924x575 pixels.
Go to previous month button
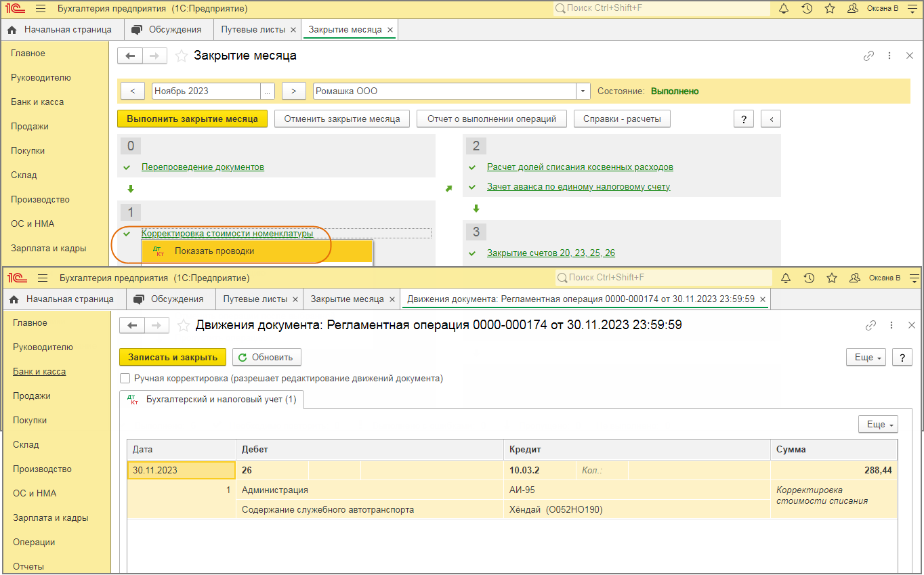click(132, 91)
